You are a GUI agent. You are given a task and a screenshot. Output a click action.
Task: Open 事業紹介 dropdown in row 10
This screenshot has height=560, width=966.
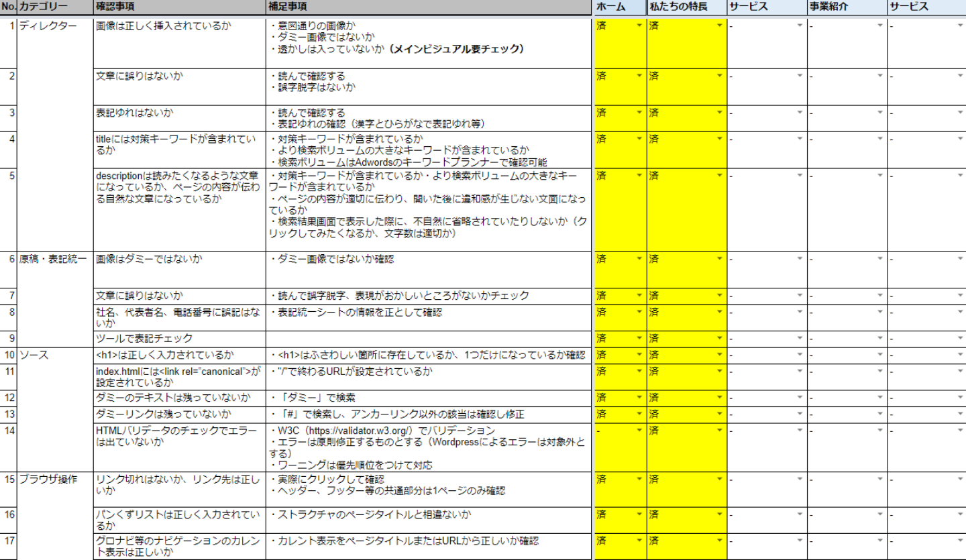click(880, 355)
